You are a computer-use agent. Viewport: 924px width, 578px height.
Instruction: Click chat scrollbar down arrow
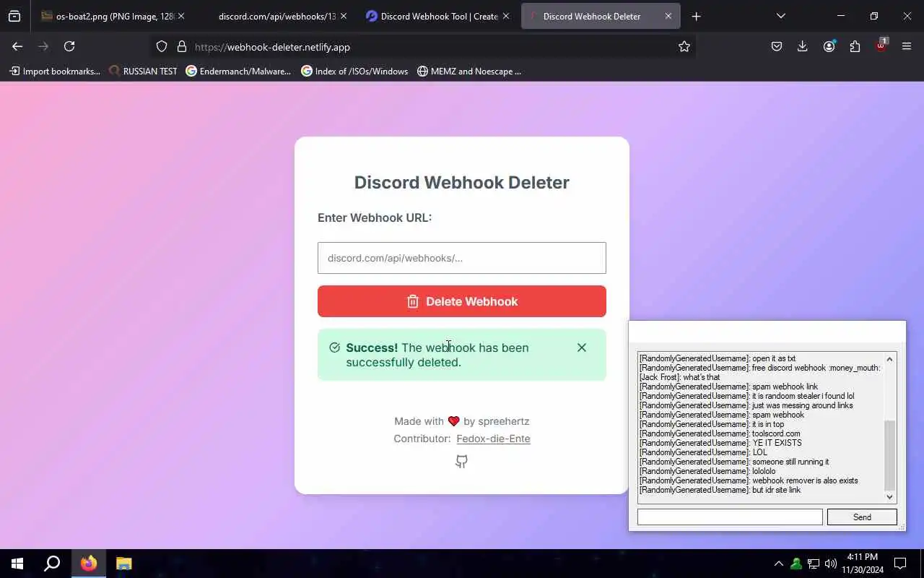point(889,497)
